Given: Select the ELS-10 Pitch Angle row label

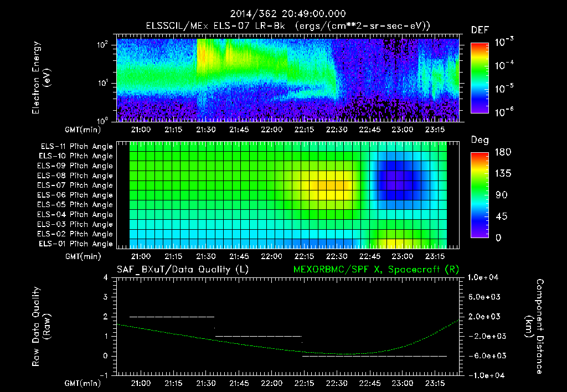Looking at the screenshot, I should coord(75,156).
